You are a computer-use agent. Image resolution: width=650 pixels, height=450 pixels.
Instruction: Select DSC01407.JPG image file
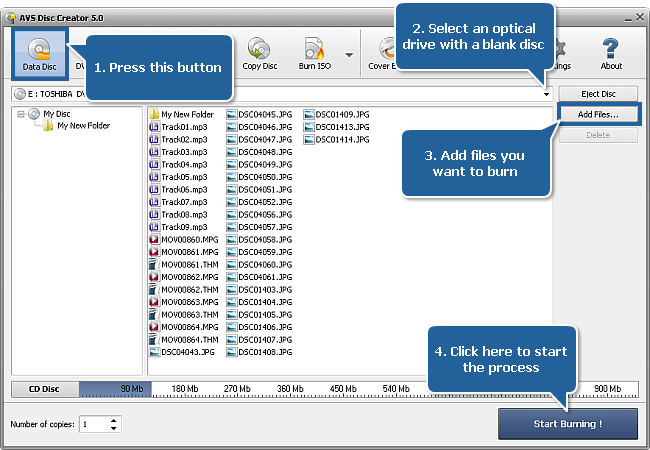pos(260,339)
